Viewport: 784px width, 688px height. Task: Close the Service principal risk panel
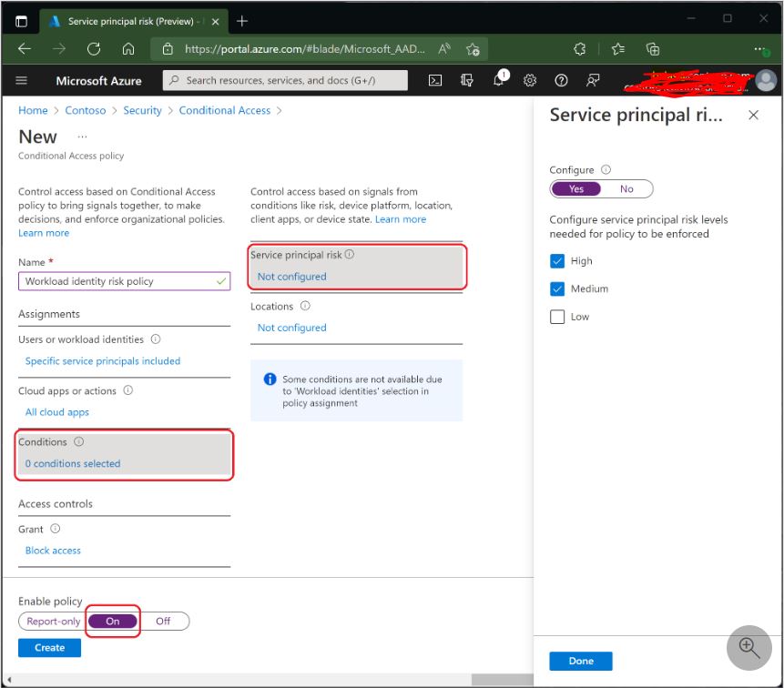coord(754,115)
